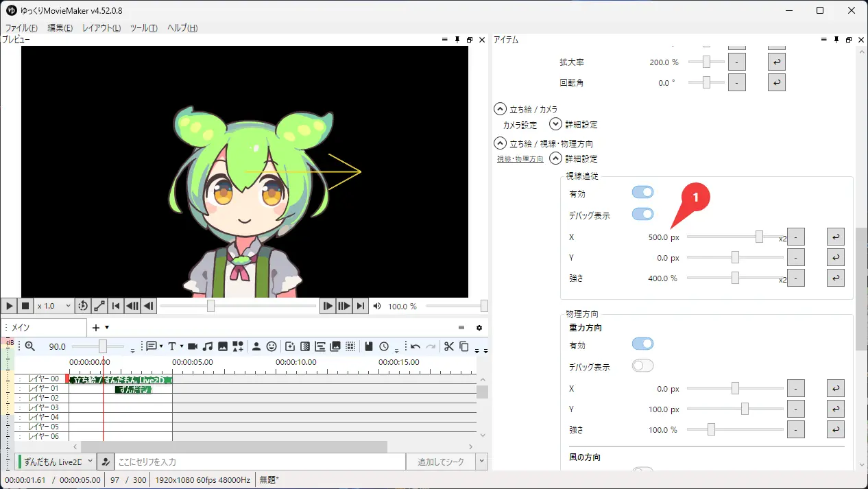This screenshot has height=489, width=868.
Task: Click the range/path icon beside loop button
Action: 99,306
